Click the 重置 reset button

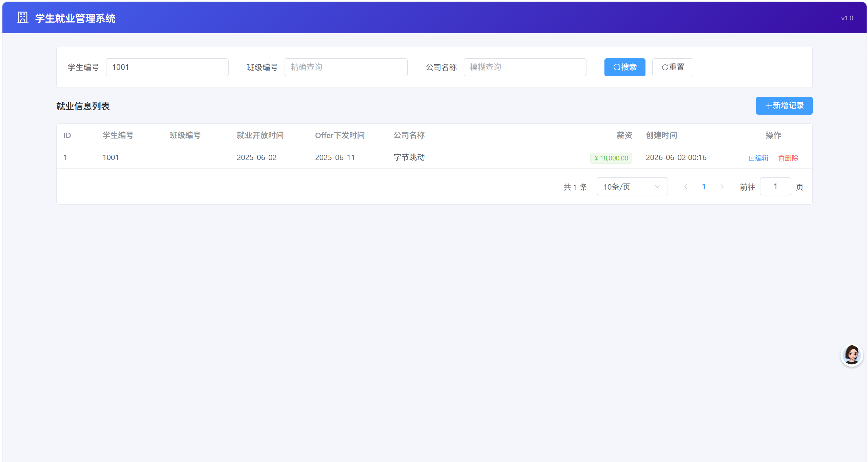click(672, 67)
